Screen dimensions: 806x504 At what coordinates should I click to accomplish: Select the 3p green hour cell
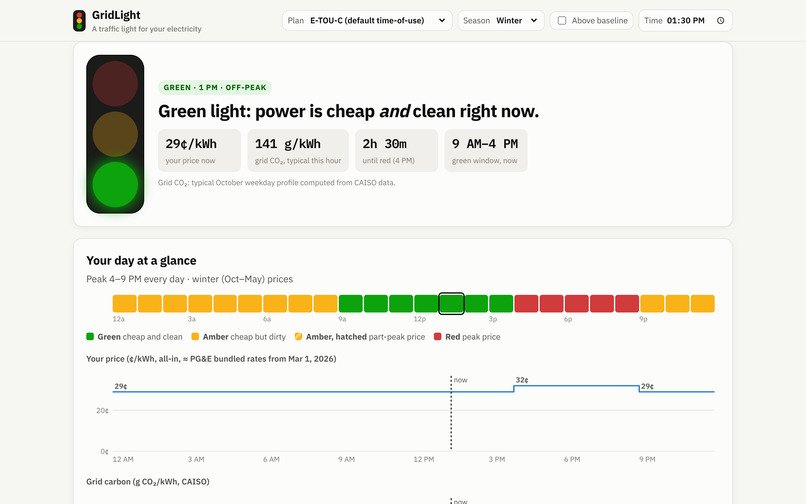(x=501, y=303)
